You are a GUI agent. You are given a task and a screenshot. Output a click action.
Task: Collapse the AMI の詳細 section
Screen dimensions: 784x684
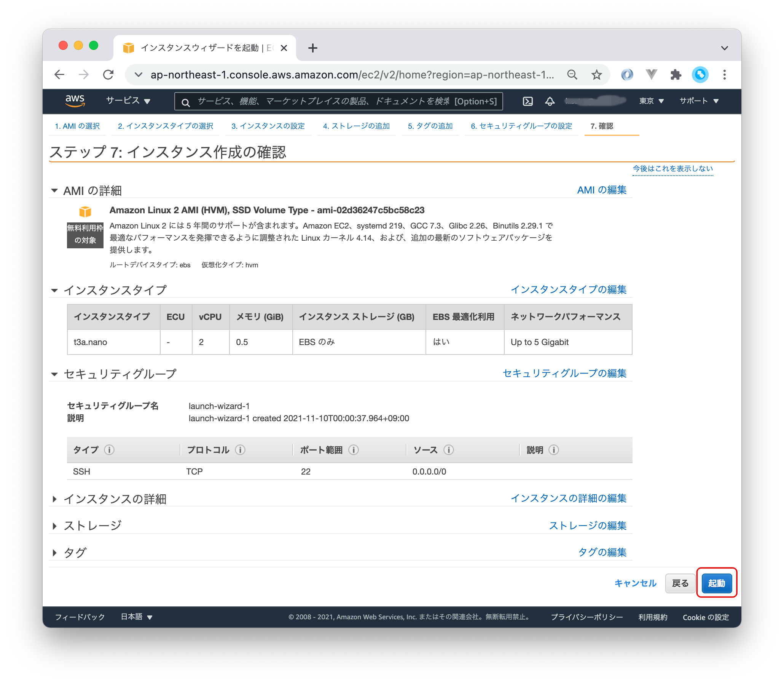pyautogui.click(x=54, y=190)
